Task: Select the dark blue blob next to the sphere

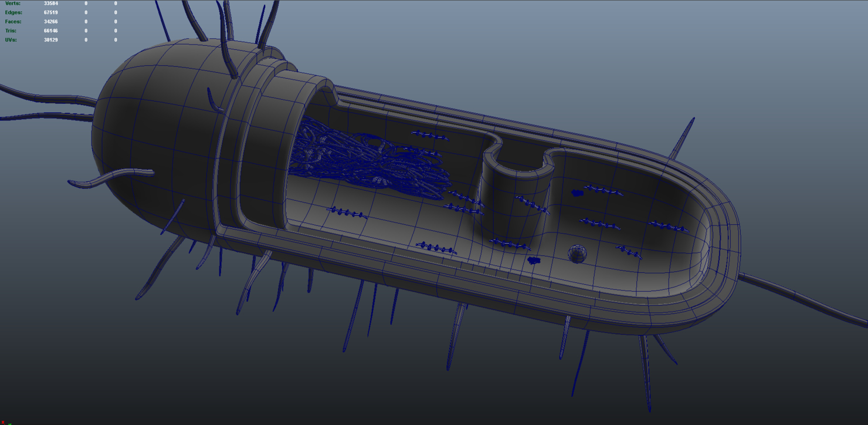Action: click(534, 260)
